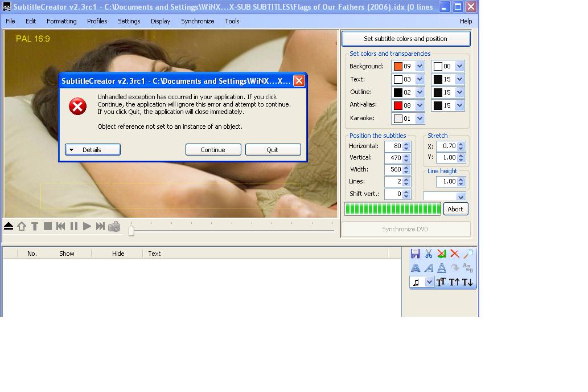
Task: Delete using the plain red X icon
Action: click(455, 254)
